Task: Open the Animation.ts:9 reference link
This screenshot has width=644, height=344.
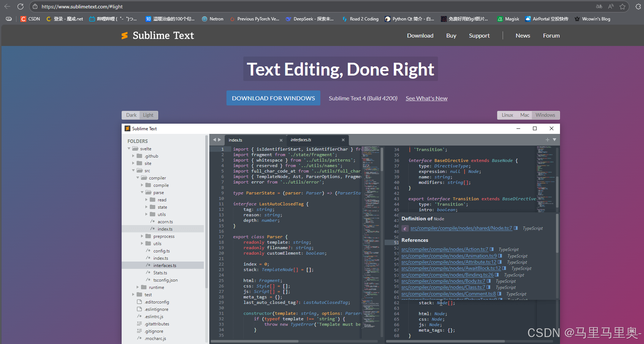Action: pyautogui.click(x=449, y=256)
